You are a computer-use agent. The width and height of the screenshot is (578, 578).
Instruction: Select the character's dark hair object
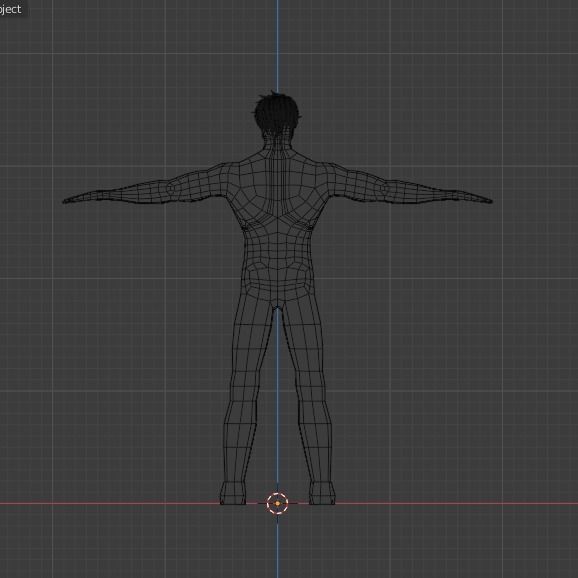277,115
